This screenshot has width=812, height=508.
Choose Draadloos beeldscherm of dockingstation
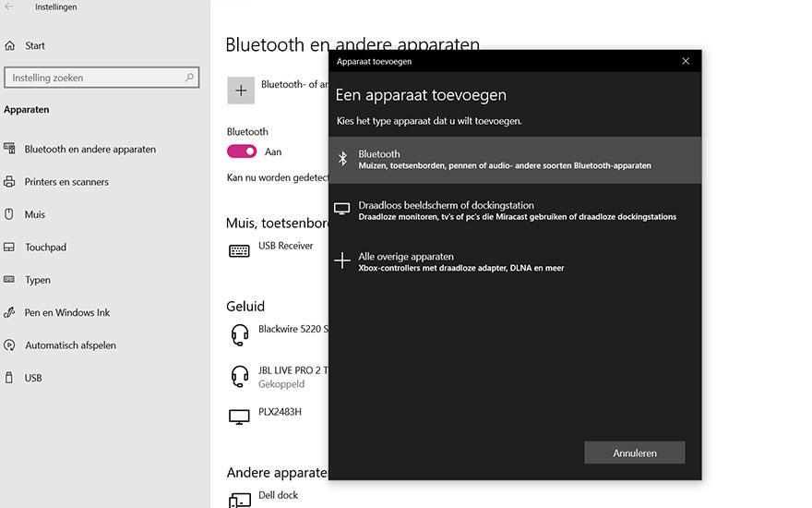point(515,211)
